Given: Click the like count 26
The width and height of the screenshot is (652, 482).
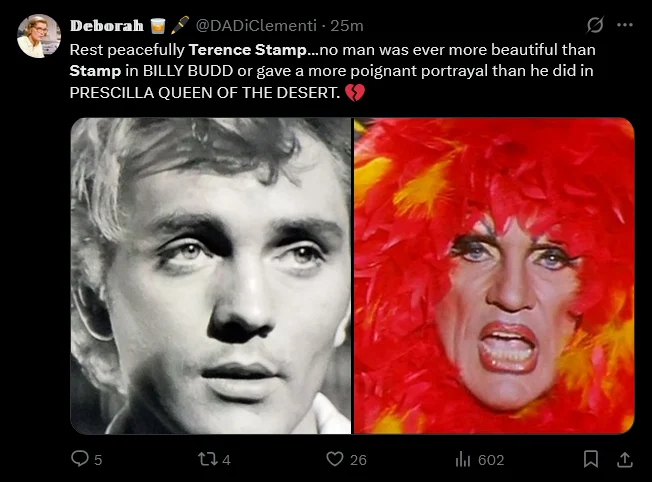Looking at the screenshot, I should 358,460.
